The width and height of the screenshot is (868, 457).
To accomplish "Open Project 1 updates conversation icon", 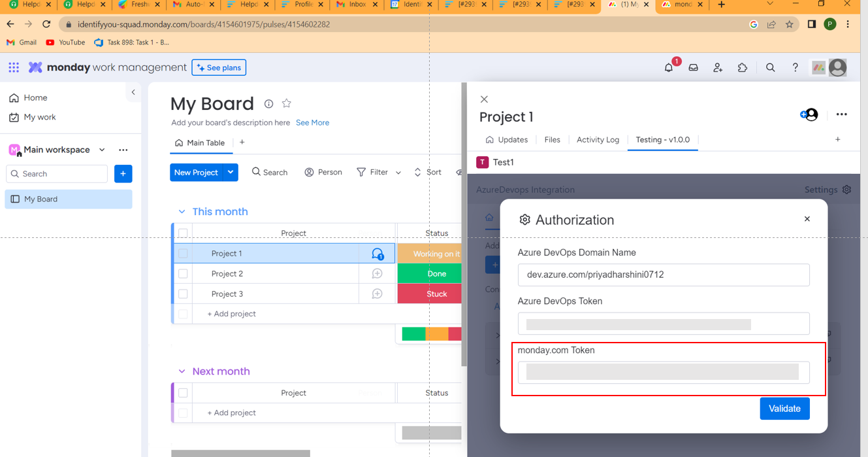I will coord(377,254).
